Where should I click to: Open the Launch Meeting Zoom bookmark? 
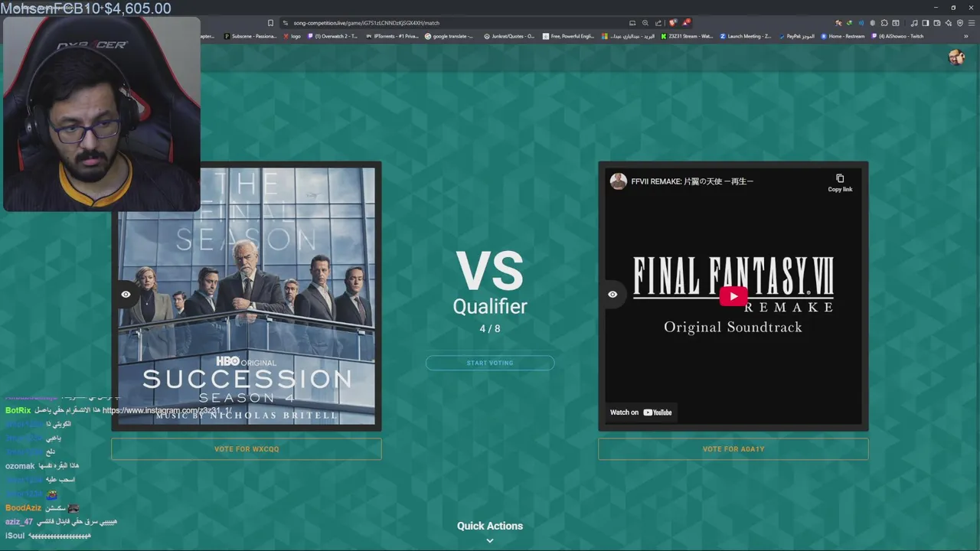pos(745,36)
